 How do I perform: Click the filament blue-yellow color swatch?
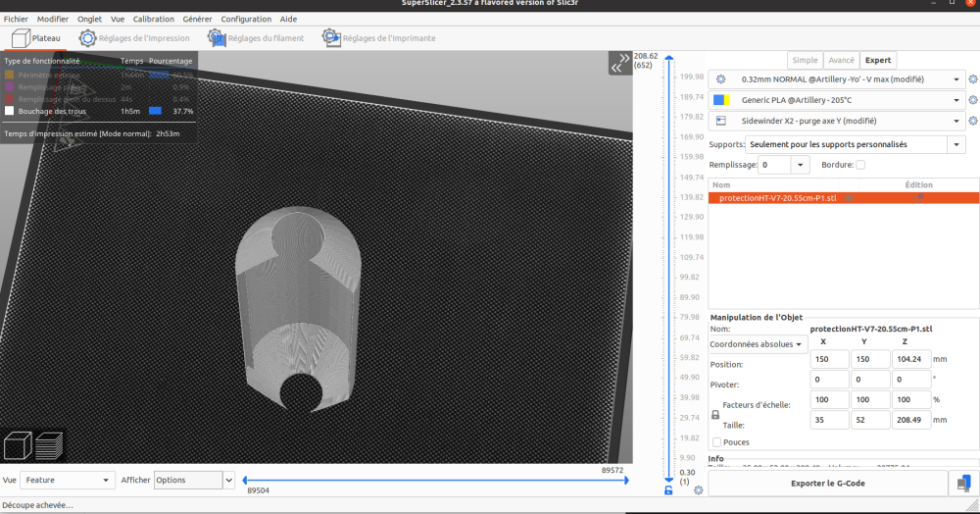[x=721, y=100]
